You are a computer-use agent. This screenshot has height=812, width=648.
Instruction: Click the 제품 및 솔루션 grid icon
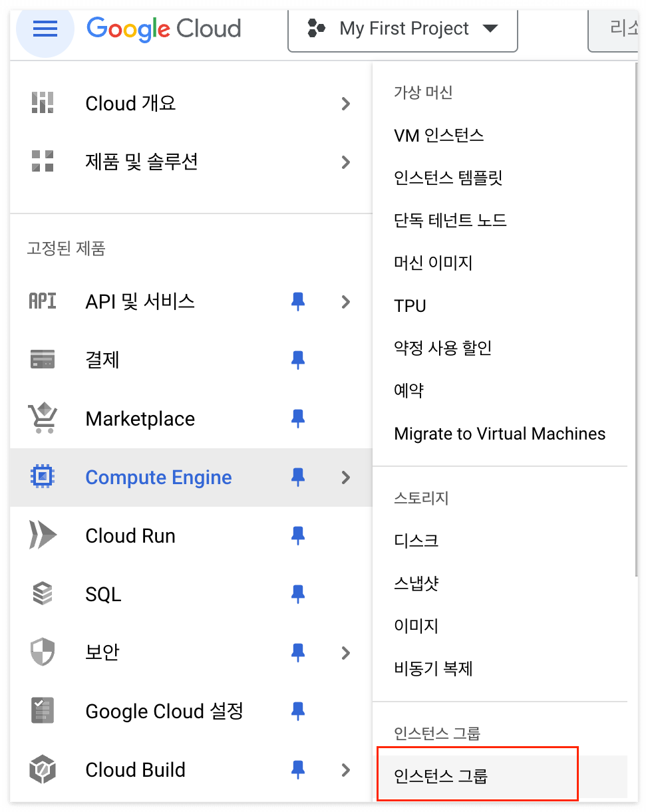pyautogui.click(x=43, y=162)
